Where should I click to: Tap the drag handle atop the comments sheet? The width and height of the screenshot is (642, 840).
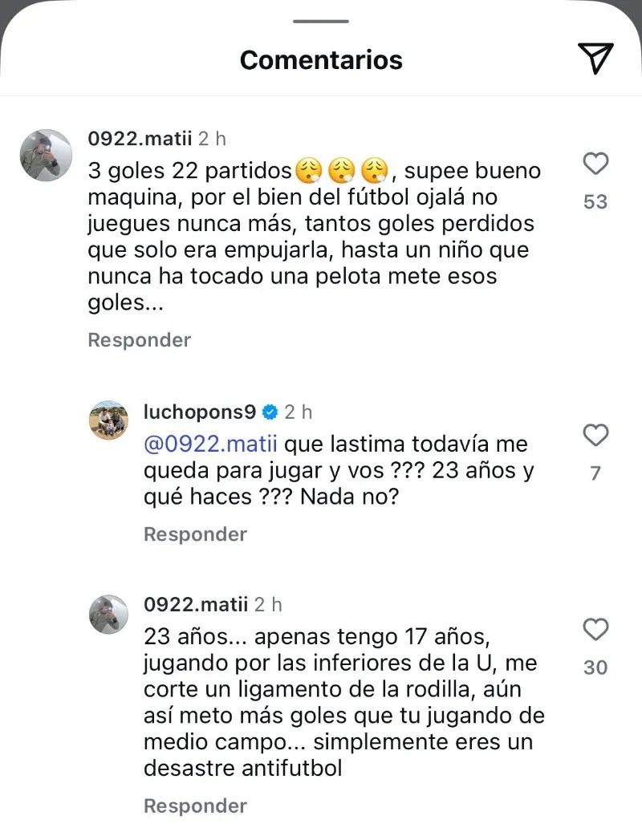(320, 20)
